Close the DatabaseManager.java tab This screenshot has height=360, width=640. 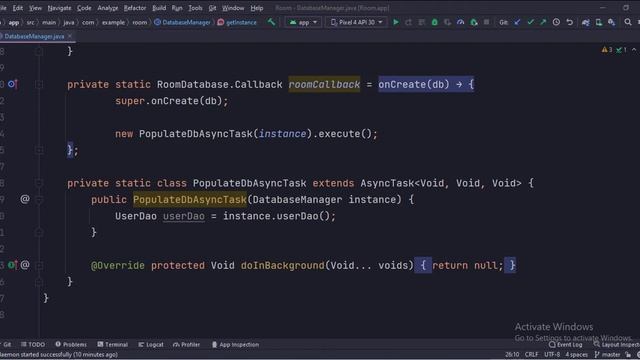pyautogui.click(x=70, y=36)
